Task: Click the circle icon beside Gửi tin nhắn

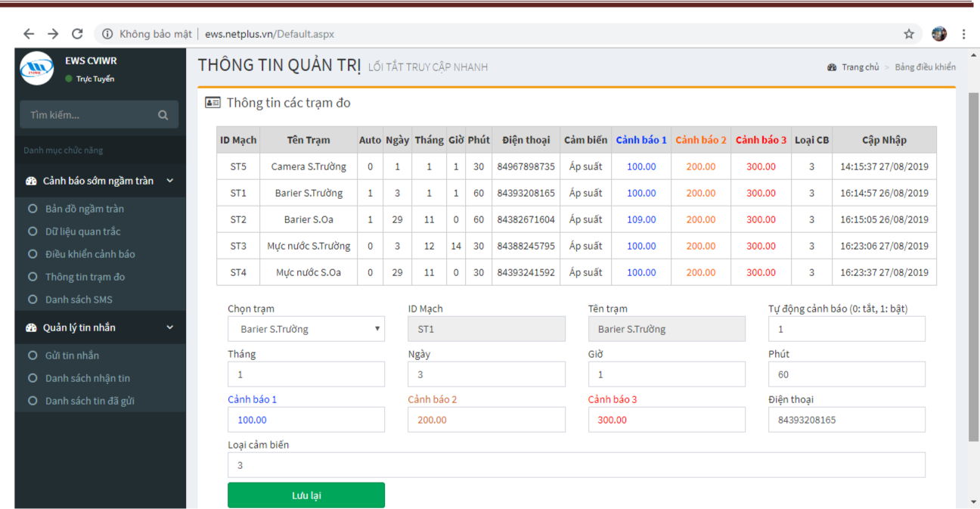Action: pyautogui.click(x=32, y=355)
